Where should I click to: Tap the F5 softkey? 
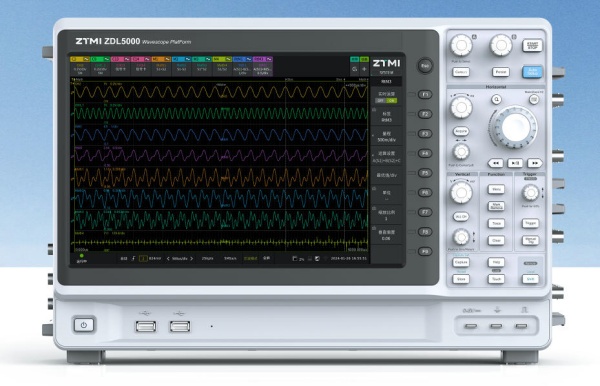425,173
